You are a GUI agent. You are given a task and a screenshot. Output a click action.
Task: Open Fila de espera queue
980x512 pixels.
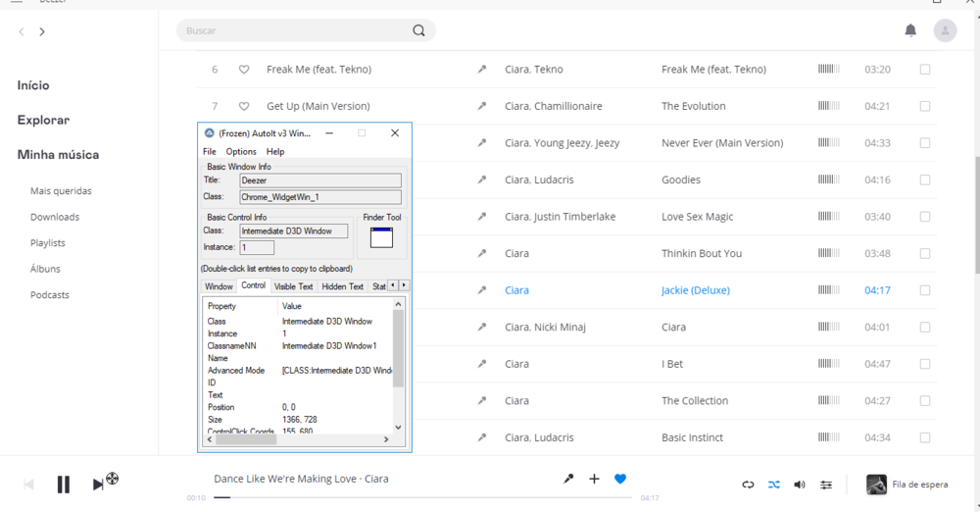(919, 485)
